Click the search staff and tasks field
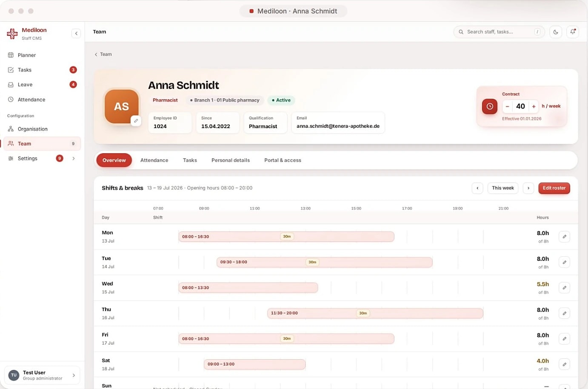The height and width of the screenshot is (389, 588). [x=499, y=32]
